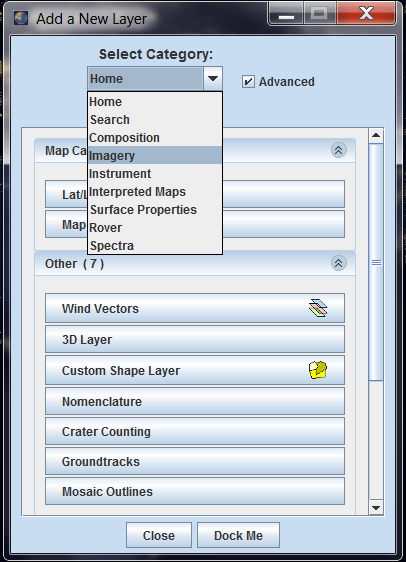
Task: Open the Select Category dropdown arrow
Action: [213, 78]
